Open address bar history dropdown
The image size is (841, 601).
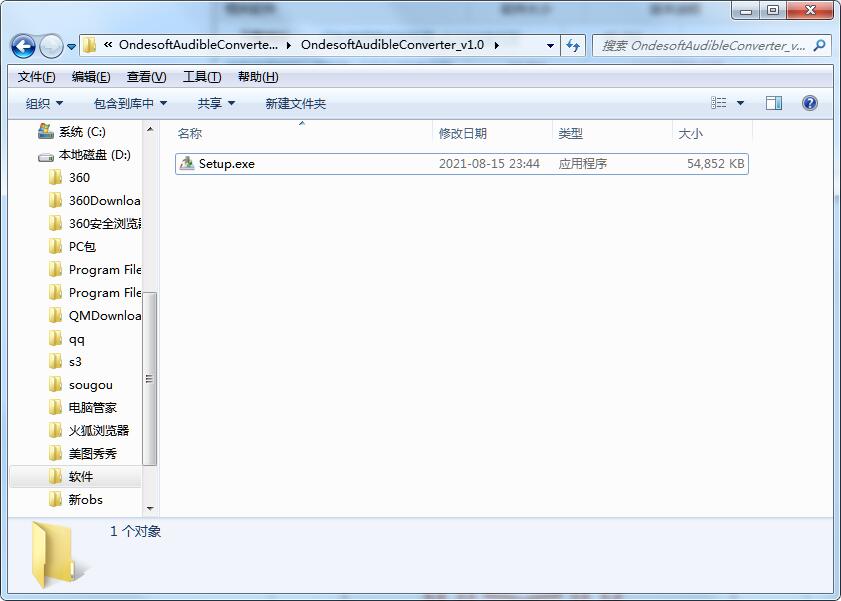click(550, 46)
